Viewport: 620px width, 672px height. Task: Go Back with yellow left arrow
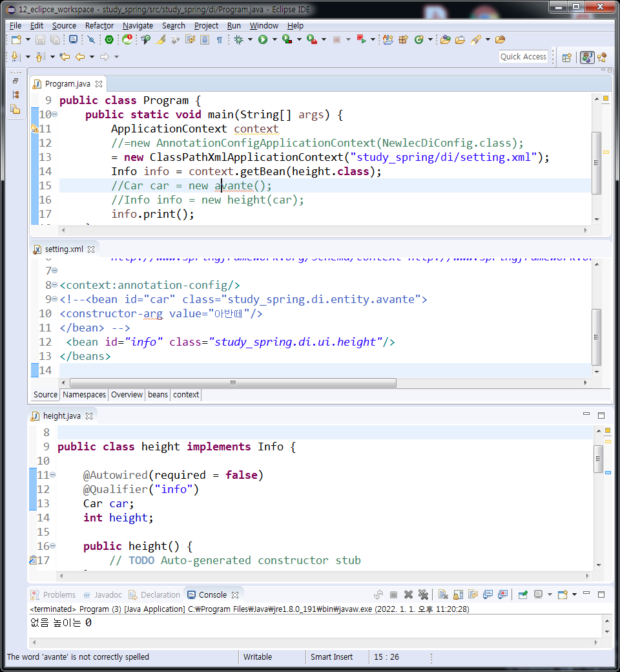click(x=80, y=57)
